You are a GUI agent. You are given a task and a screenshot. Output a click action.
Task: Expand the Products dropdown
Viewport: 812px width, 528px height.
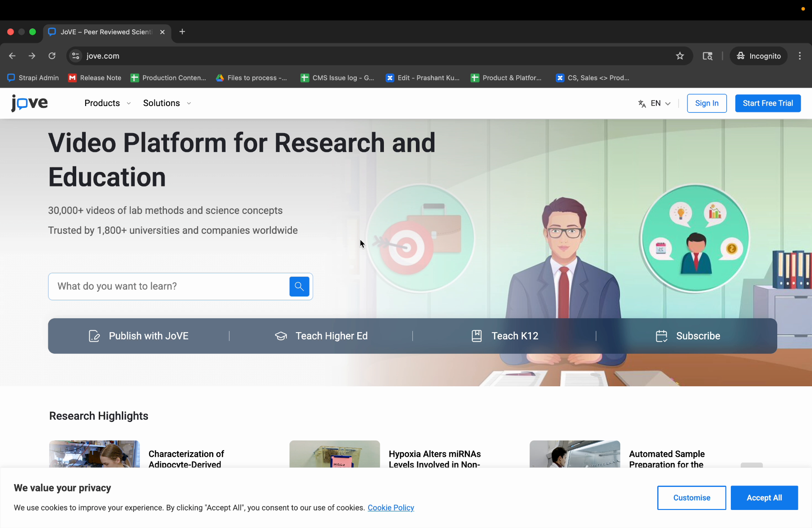click(x=106, y=103)
